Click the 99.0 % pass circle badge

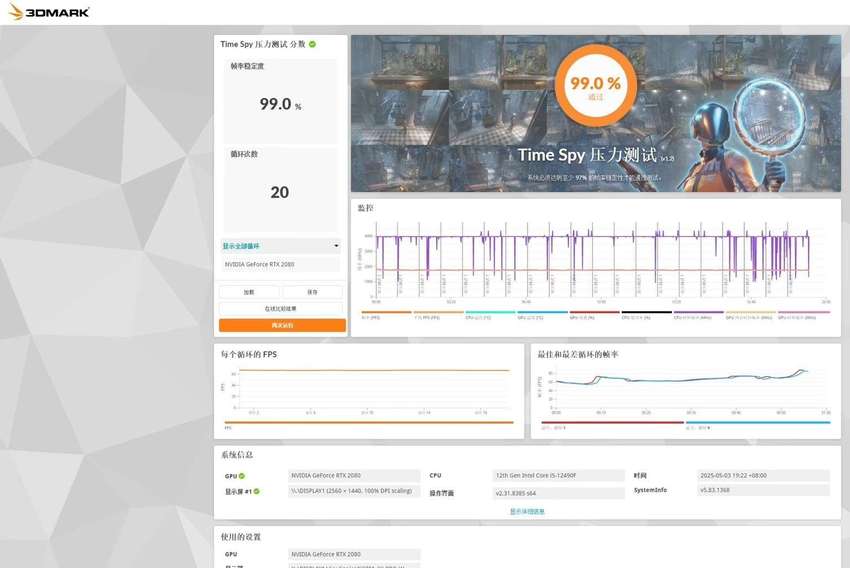click(x=595, y=86)
